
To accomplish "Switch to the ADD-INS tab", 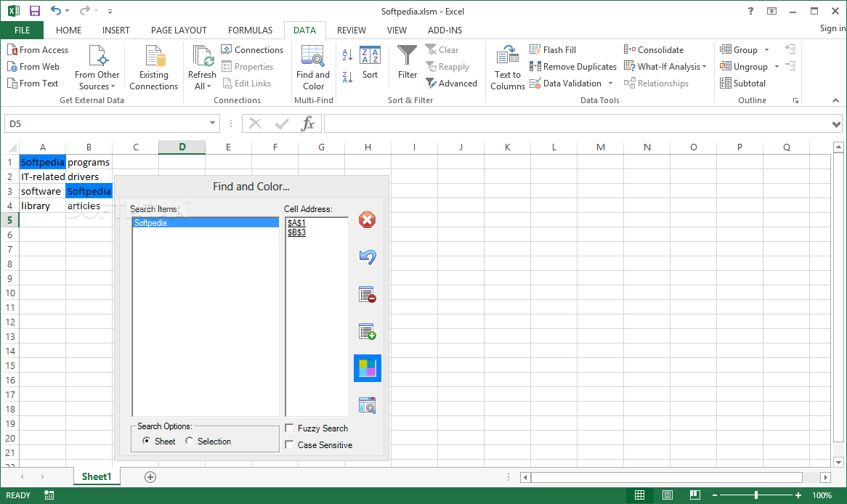I will [445, 31].
